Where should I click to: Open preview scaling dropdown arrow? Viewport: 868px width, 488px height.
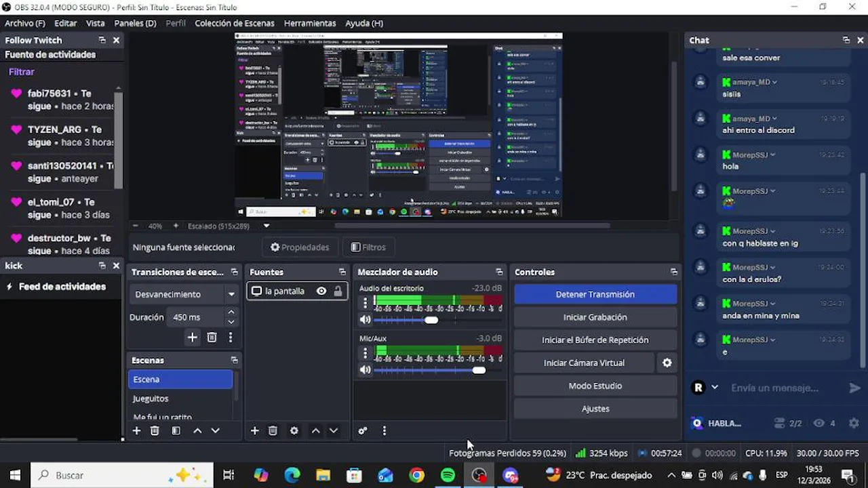[x=267, y=226]
